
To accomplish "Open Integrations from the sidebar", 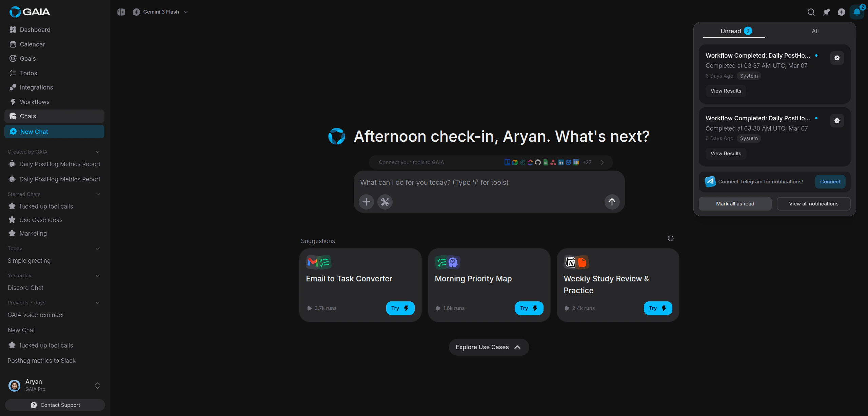I will pos(36,87).
